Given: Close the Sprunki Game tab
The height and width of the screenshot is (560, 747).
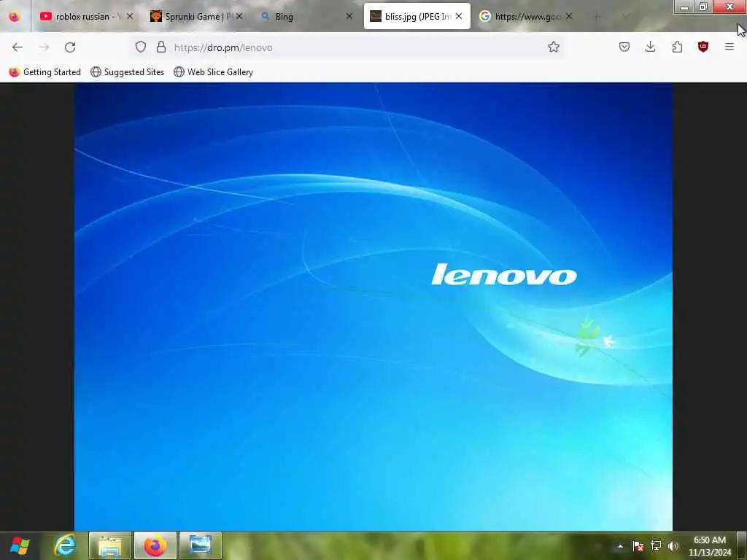Looking at the screenshot, I should coord(239,16).
